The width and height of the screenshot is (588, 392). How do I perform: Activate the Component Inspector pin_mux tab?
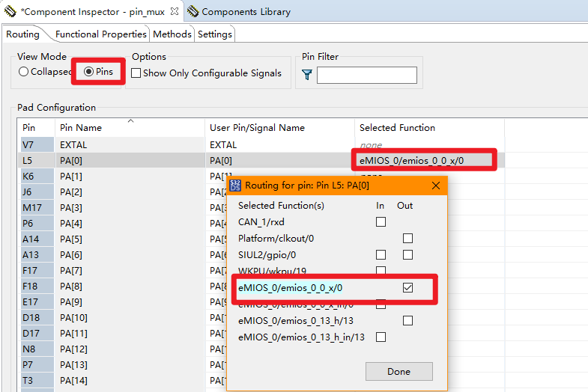click(x=92, y=12)
